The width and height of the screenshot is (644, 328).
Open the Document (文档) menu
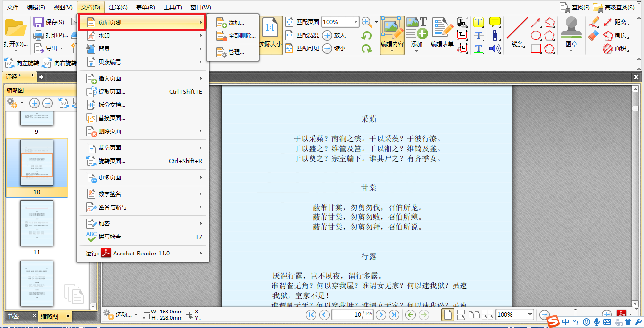click(x=91, y=7)
